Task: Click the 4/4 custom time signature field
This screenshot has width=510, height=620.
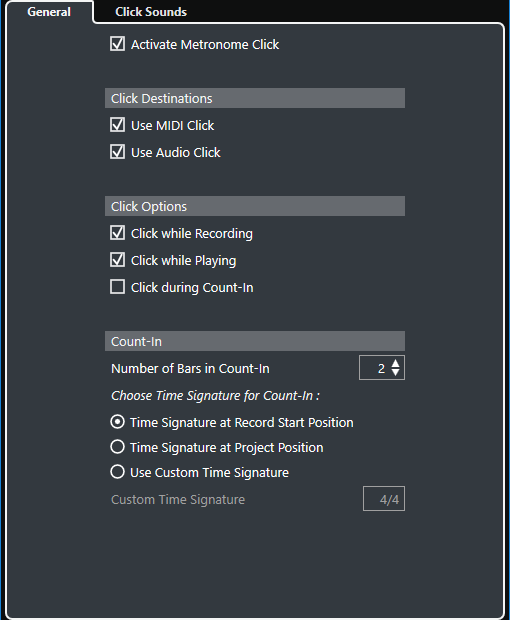Action: [384, 499]
